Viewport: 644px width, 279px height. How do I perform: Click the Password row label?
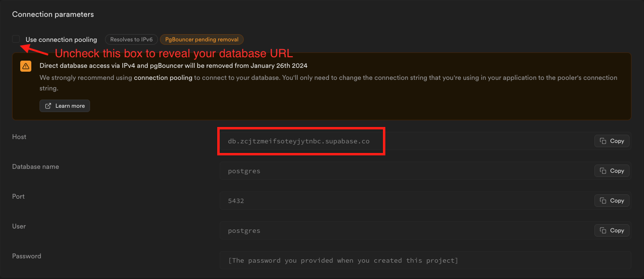26,256
